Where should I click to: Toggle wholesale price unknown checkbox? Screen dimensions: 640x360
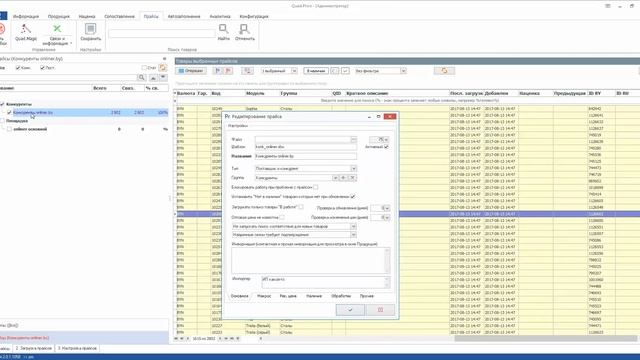(x=282, y=218)
